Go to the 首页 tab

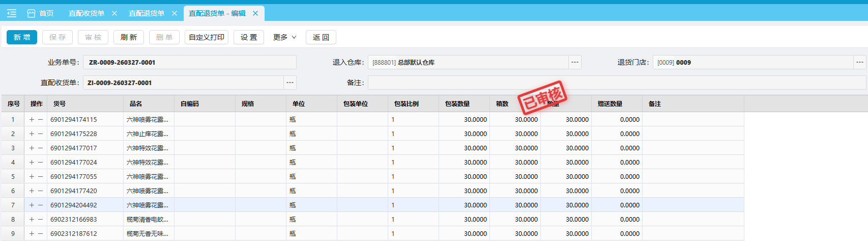46,13
